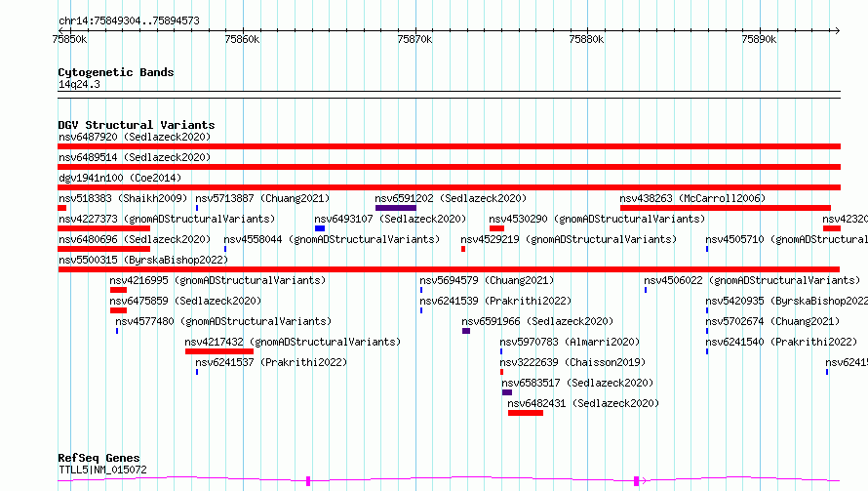Open nsv4530290 (gnomADStructuralVariants) label

click(x=597, y=219)
